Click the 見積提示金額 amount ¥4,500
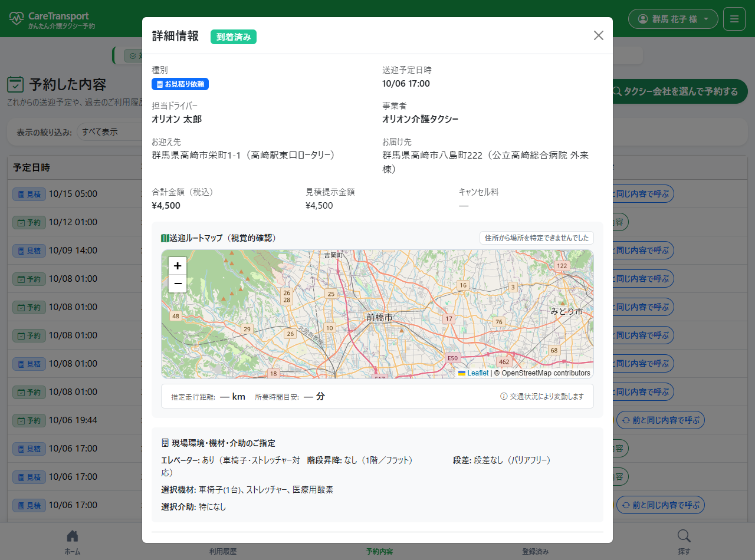Screen dimensions: 755x560 click(319, 206)
